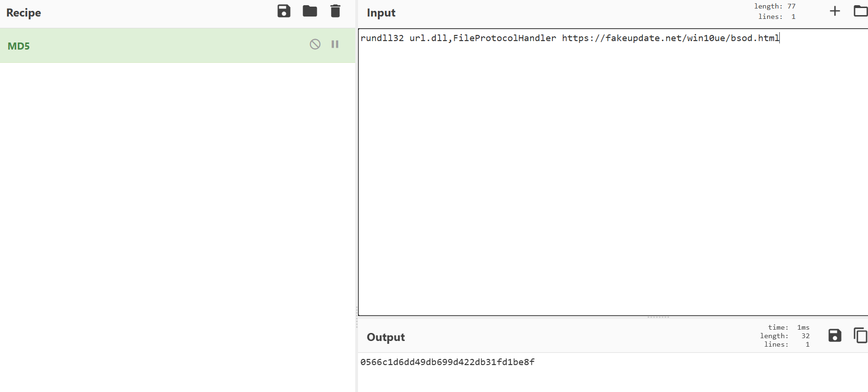Copy the output hash to clipboard
868x392 pixels.
pyautogui.click(x=860, y=336)
